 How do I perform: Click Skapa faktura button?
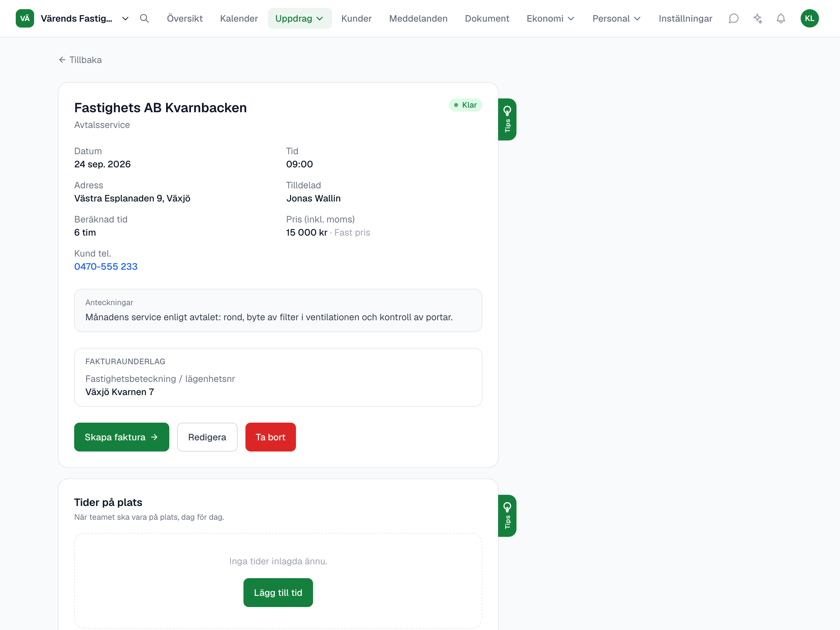(x=121, y=437)
